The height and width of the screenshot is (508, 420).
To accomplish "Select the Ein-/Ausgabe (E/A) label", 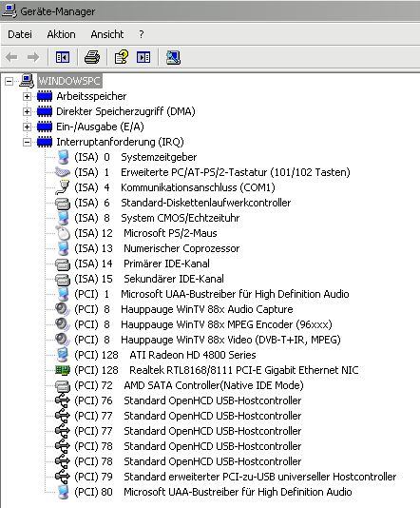I will click(x=100, y=127).
